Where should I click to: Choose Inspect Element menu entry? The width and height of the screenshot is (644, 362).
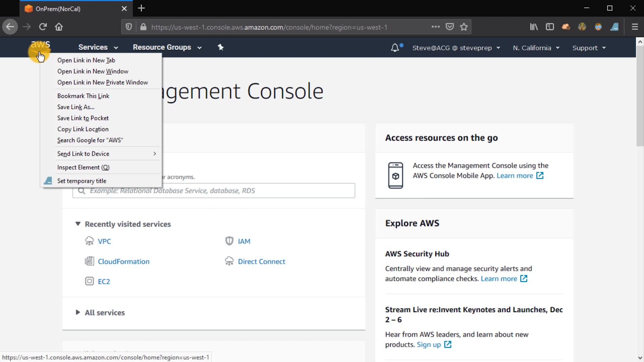pyautogui.click(x=83, y=167)
